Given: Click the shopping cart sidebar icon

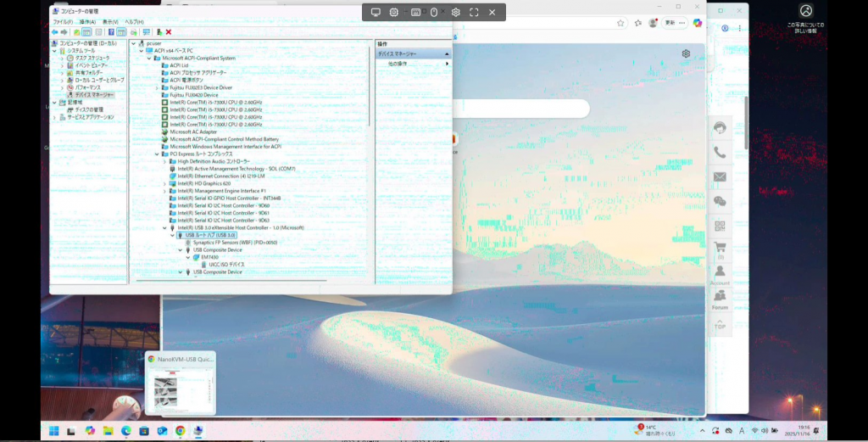Looking at the screenshot, I should click(x=720, y=249).
